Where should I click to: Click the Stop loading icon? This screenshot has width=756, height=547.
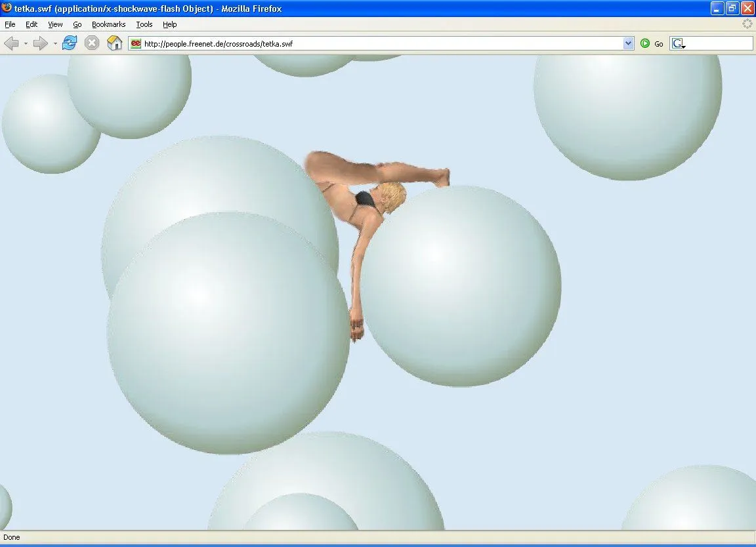point(91,43)
